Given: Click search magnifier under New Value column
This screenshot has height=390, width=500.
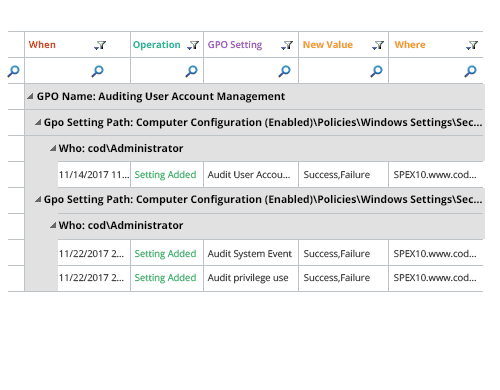Looking at the screenshot, I should 376,71.
